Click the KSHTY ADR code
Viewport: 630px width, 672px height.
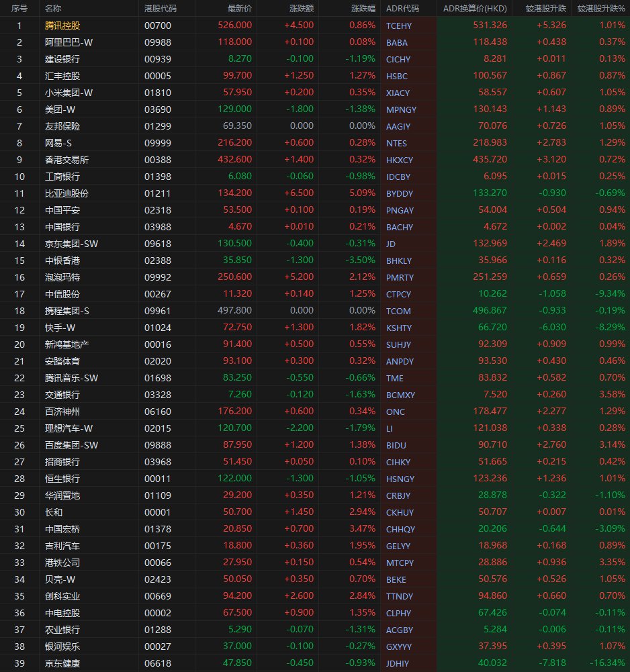coord(399,328)
